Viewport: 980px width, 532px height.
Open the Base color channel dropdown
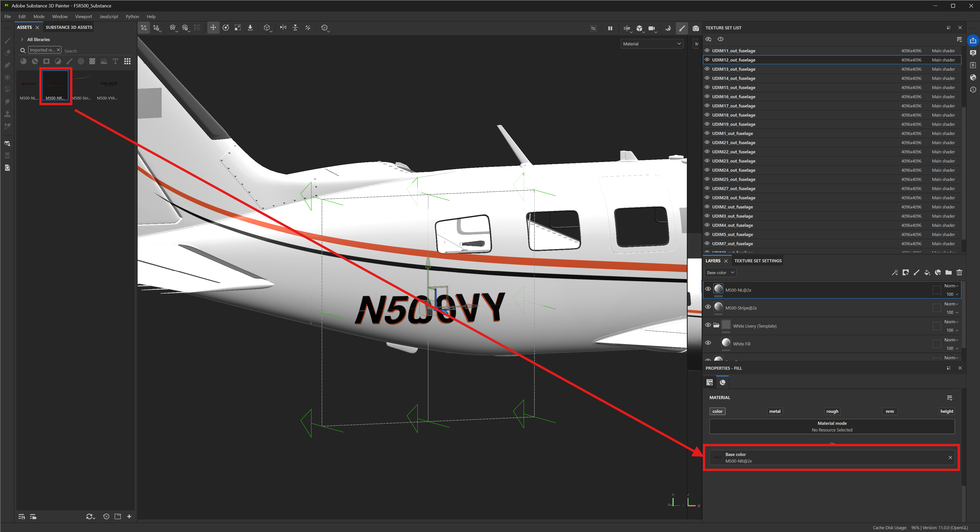(720, 272)
